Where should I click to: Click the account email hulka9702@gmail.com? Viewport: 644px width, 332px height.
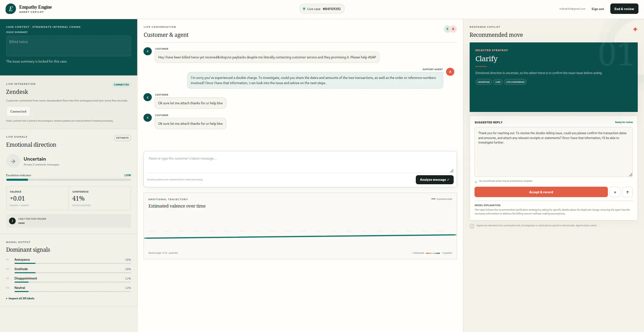572,9
